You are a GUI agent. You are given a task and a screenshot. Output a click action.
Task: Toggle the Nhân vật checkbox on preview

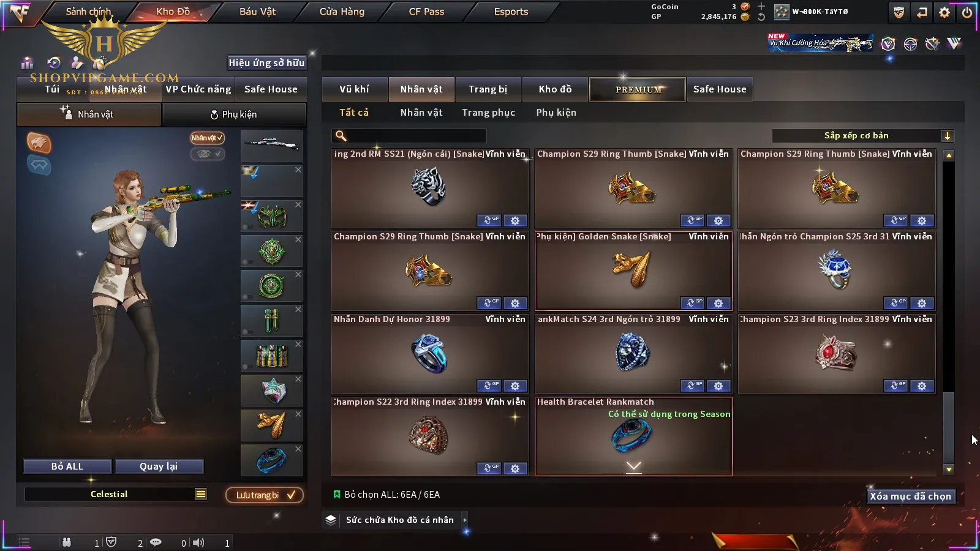point(207,138)
